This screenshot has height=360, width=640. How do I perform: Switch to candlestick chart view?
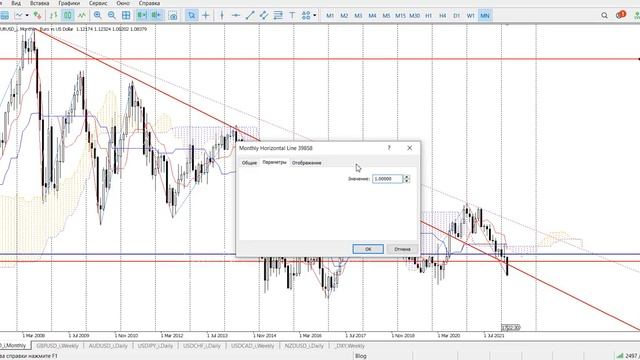coord(67,16)
